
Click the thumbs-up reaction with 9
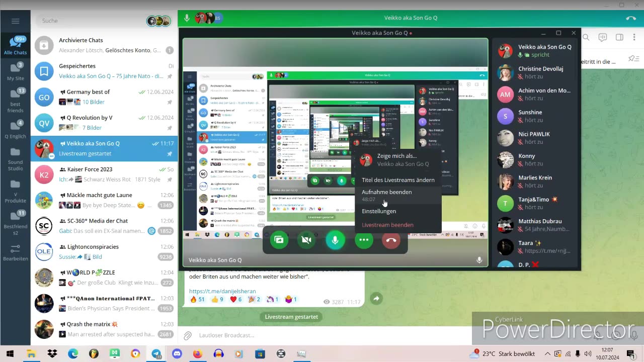tap(218, 300)
